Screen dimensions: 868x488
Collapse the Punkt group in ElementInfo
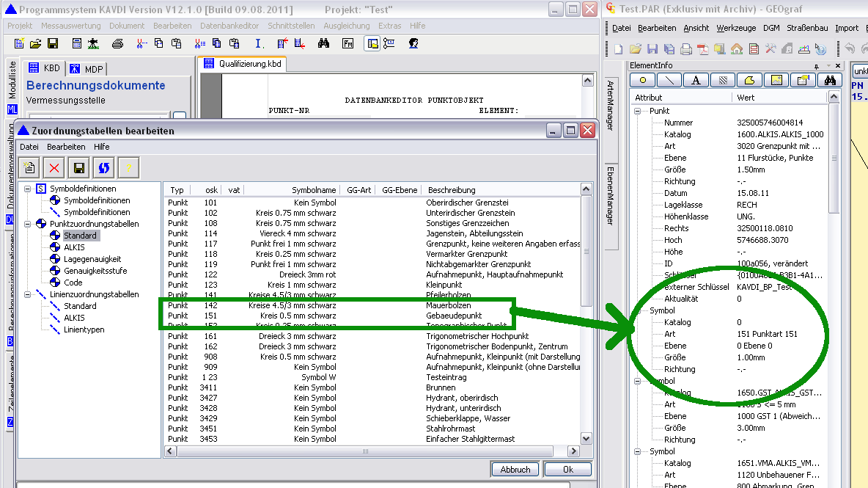coord(636,111)
